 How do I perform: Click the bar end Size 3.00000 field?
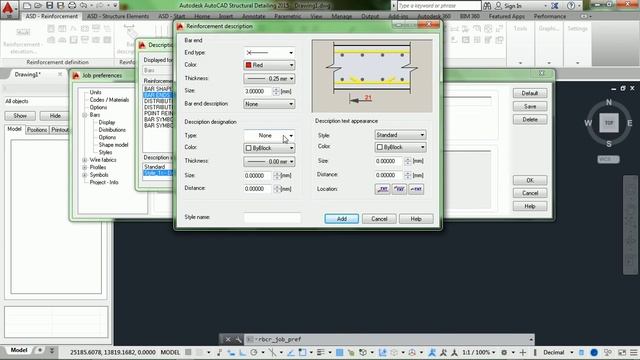(x=258, y=91)
